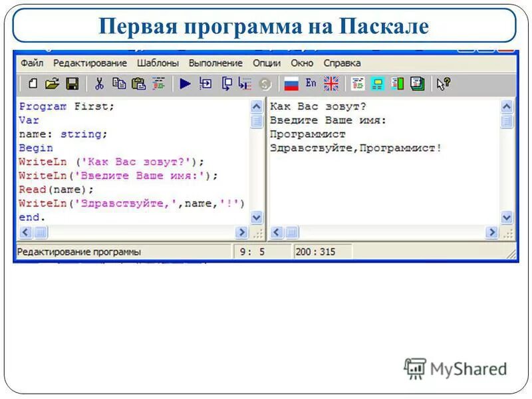Click output line 'Введите Ваше имя:'
This screenshot has height=399, width=532.
click(x=328, y=120)
